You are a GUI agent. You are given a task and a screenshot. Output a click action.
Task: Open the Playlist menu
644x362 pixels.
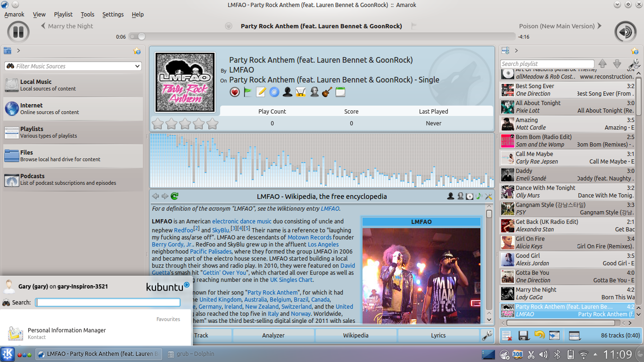[63, 15]
